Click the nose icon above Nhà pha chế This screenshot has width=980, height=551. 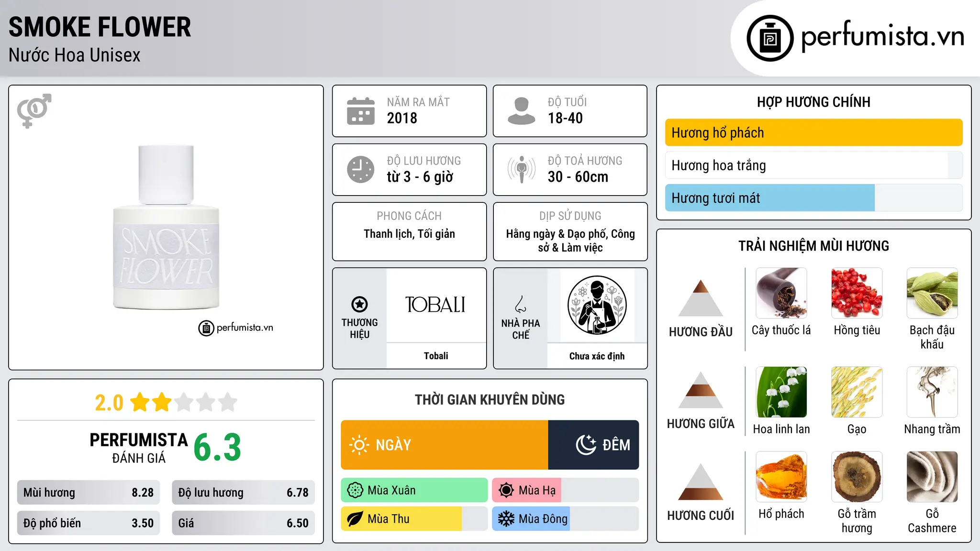pos(521,304)
